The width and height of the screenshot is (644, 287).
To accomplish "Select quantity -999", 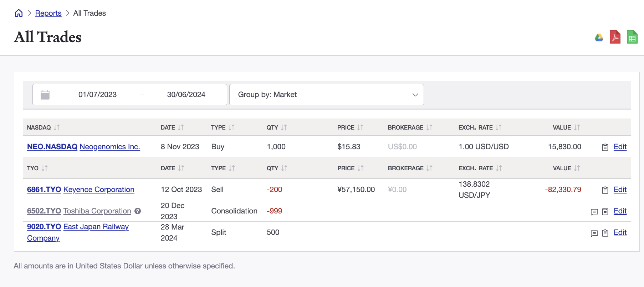I will click(274, 211).
